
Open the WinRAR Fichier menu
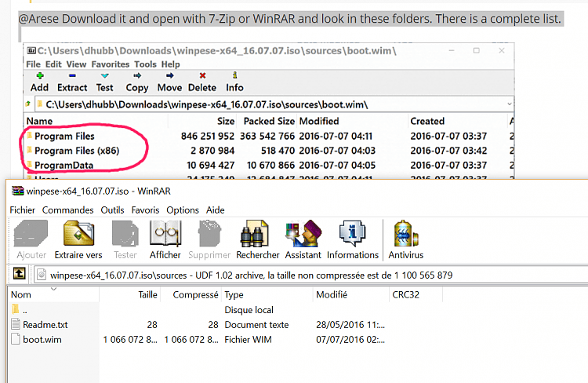tap(22, 210)
